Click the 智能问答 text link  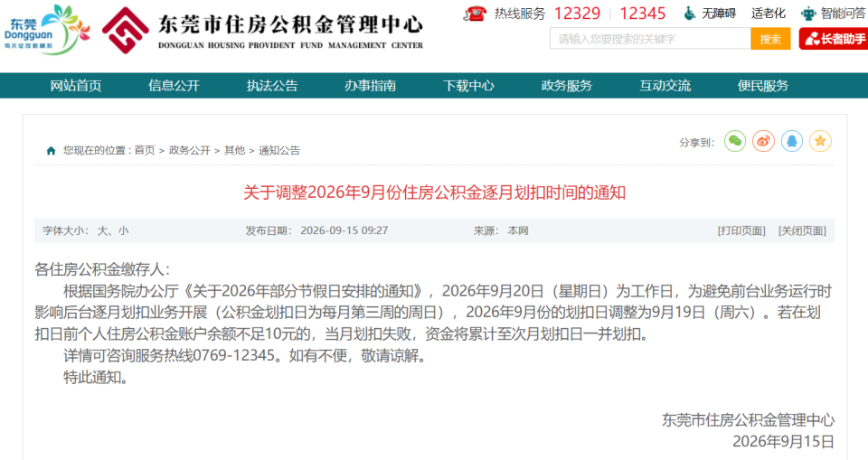coord(843,14)
